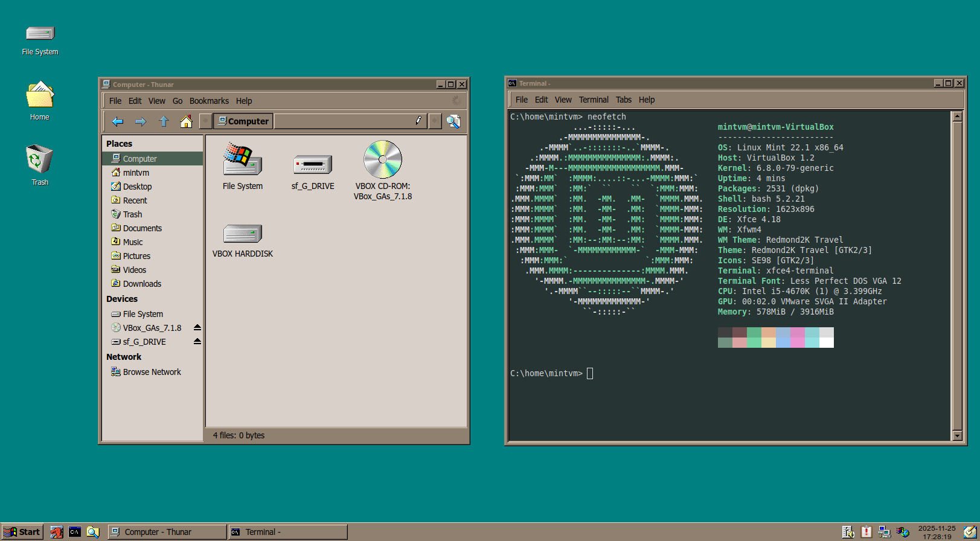Open the VBOX CD-ROM disc icon

(382, 160)
